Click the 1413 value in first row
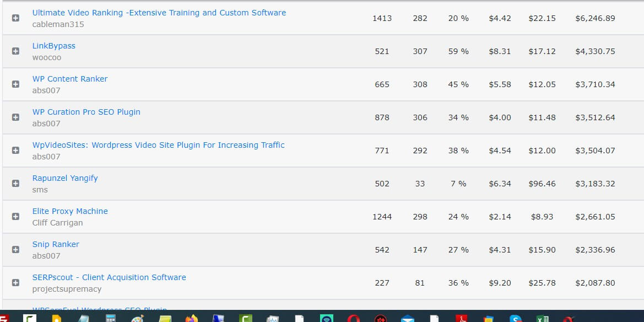This screenshot has height=322, width=644. coord(382,18)
